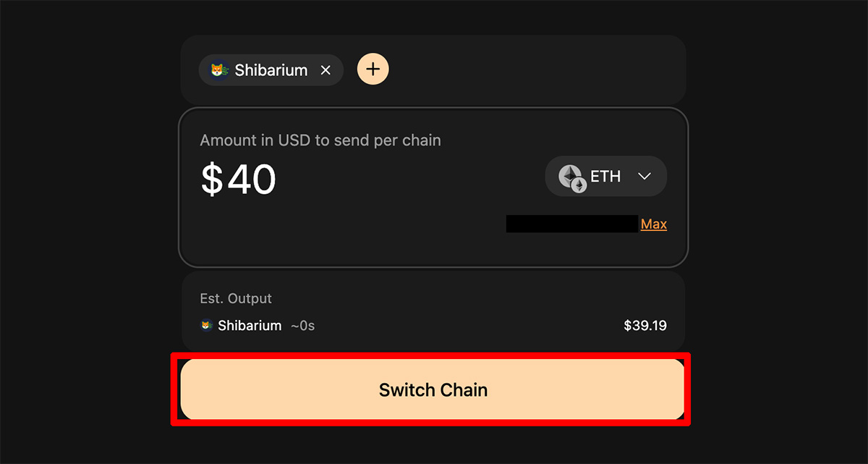Click the Shibarium chip label text
868x464 pixels.
pyautogui.click(x=271, y=70)
